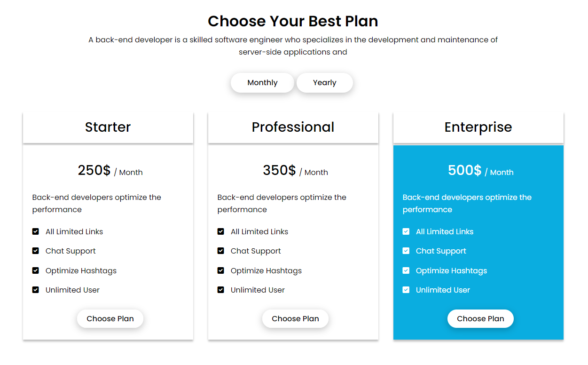Viewport: 588px width, 365px height.
Task: Choose the Enterprise plan button
Action: pos(480,318)
